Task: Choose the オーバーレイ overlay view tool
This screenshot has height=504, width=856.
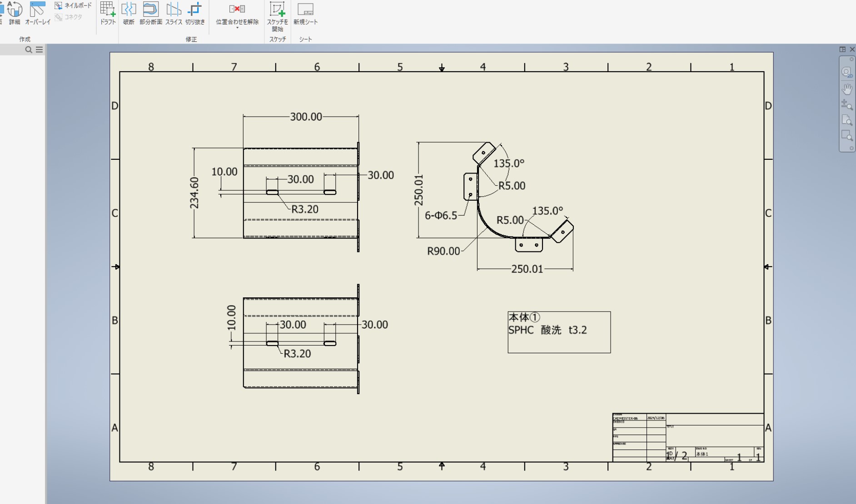Action: (37, 14)
